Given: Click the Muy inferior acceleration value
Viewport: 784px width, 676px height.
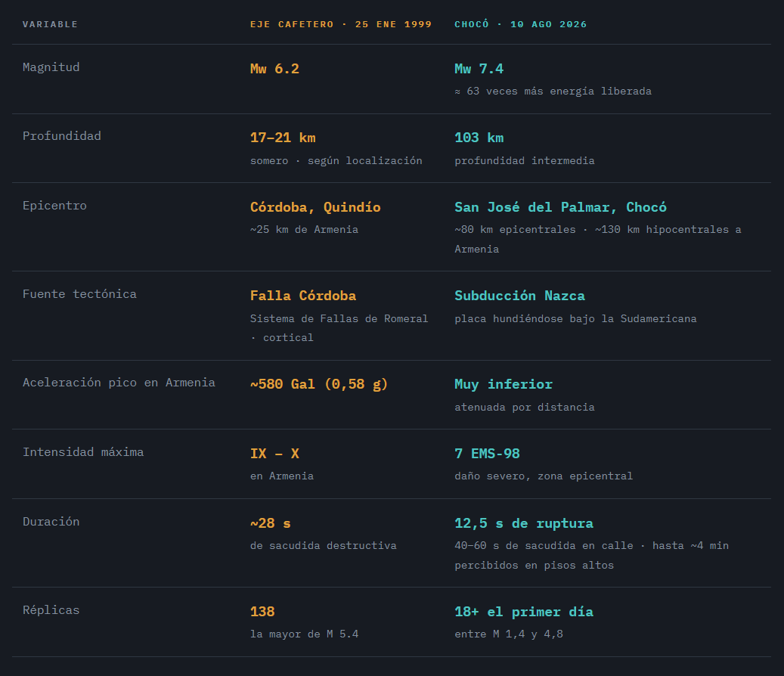Looking at the screenshot, I should [x=504, y=384].
